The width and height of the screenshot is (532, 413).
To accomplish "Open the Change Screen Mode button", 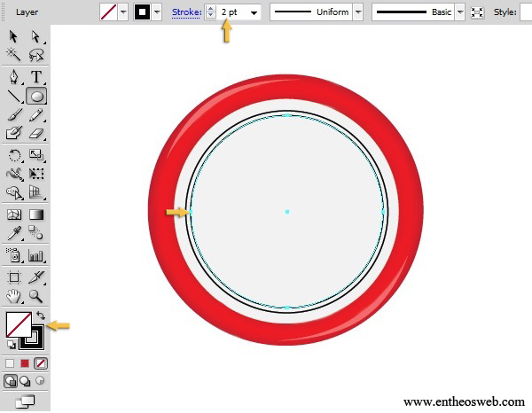I will (25, 401).
